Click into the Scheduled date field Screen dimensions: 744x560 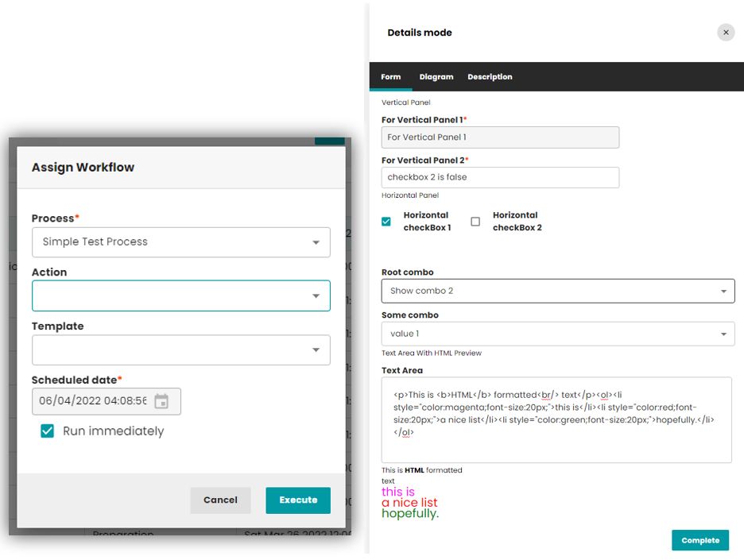point(93,401)
